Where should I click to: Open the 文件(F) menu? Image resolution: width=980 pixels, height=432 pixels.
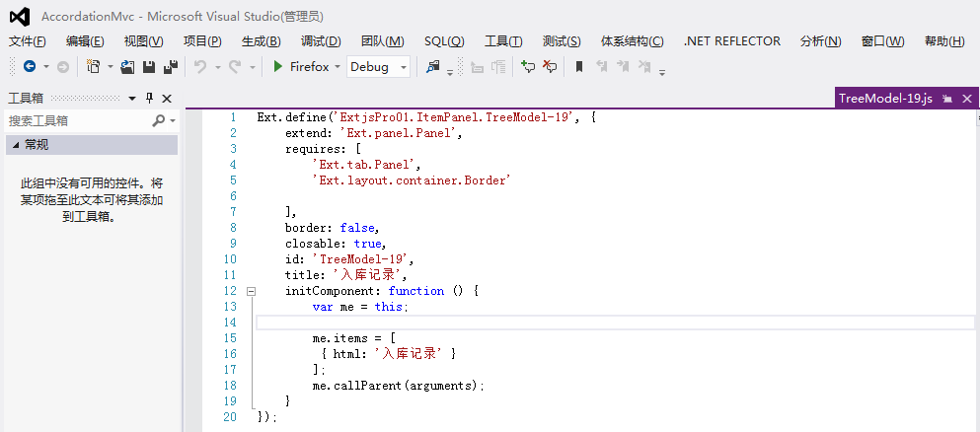coord(28,41)
